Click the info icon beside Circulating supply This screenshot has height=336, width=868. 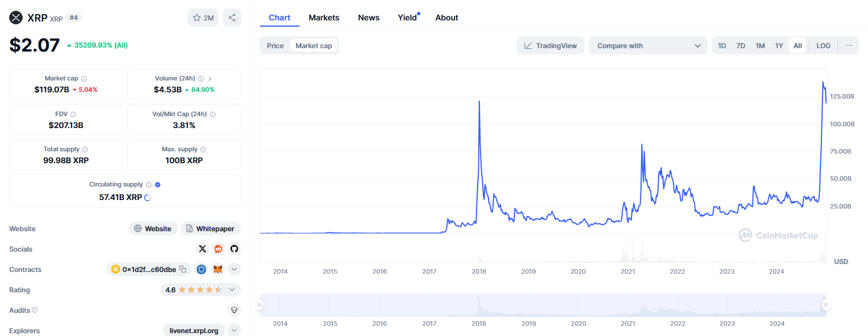pyautogui.click(x=149, y=185)
